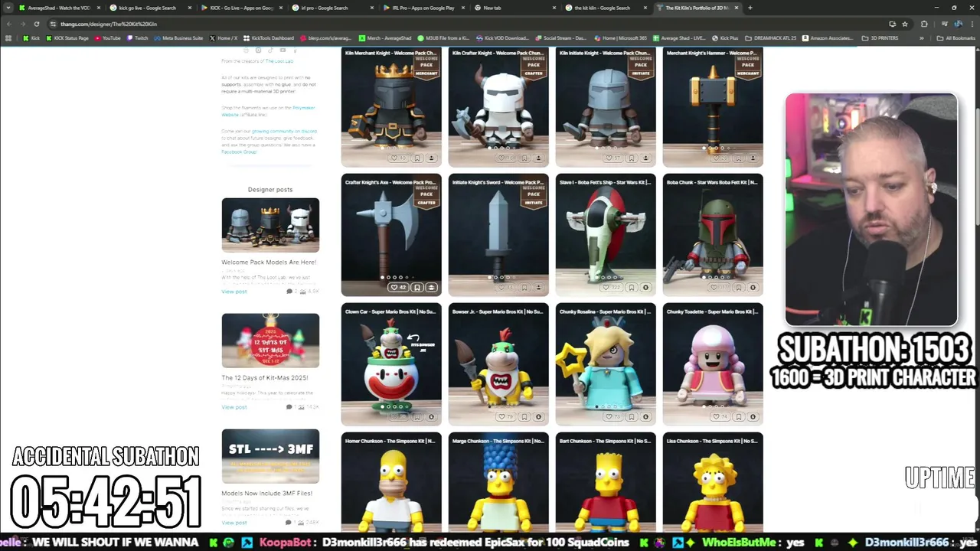
Task: Bookmark the Slave I Boba Fett's Ship model
Action: click(632, 288)
